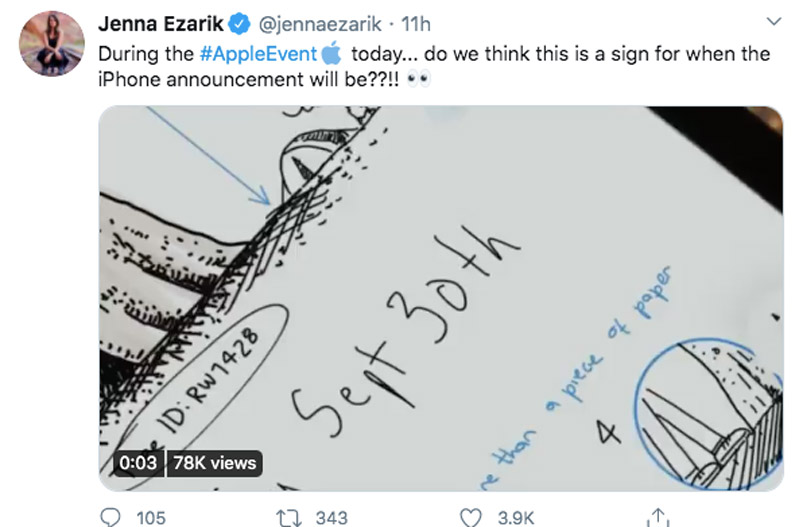Screen dimensions: 799x527
Task: Click the eyes emoji in the tweet
Action: 419,80
